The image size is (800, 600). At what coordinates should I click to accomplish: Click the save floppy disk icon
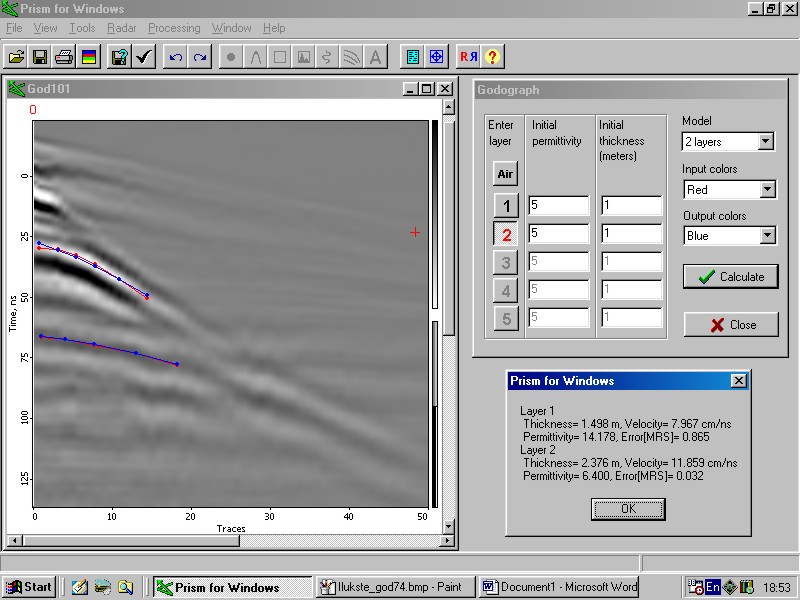[x=40, y=57]
